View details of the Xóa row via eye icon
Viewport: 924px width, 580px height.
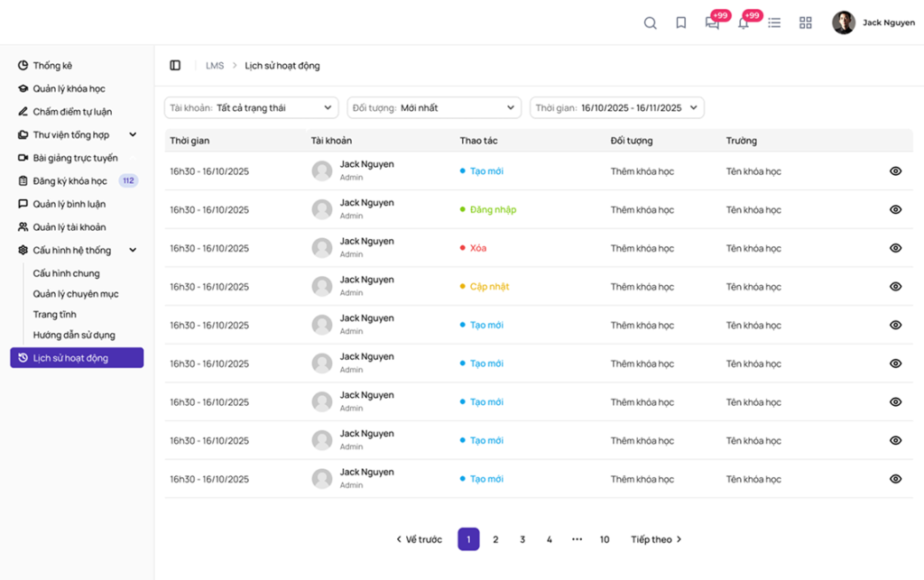click(x=895, y=248)
